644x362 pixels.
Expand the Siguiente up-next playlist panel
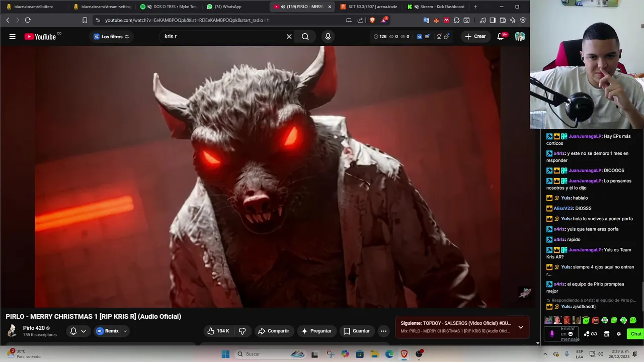click(x=521, y=327)
